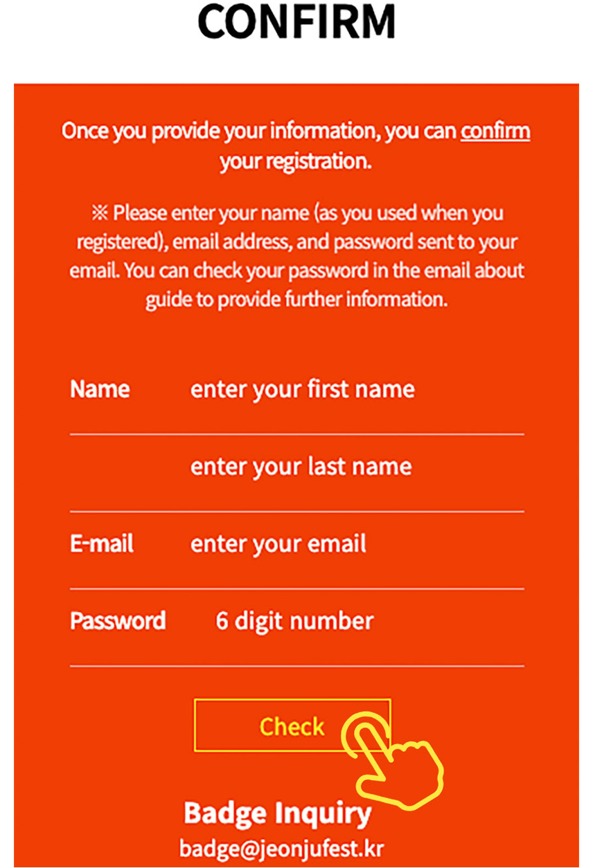Open the underlined 'confirm' link
This screenshot has height=868, width=593.
click(x=495, y=131)
